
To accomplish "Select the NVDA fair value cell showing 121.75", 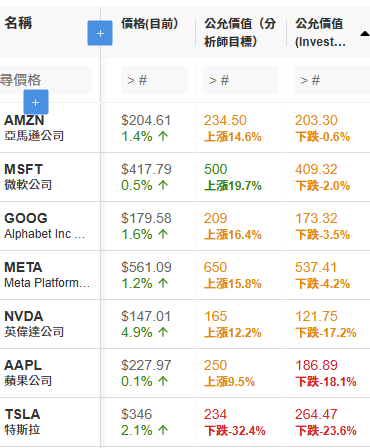I will tap(316, 316).
